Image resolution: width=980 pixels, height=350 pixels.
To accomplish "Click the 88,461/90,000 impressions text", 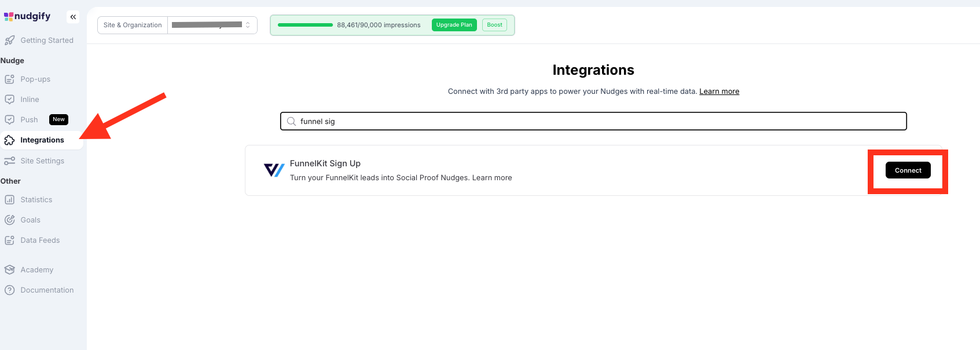I will (379, 25).
